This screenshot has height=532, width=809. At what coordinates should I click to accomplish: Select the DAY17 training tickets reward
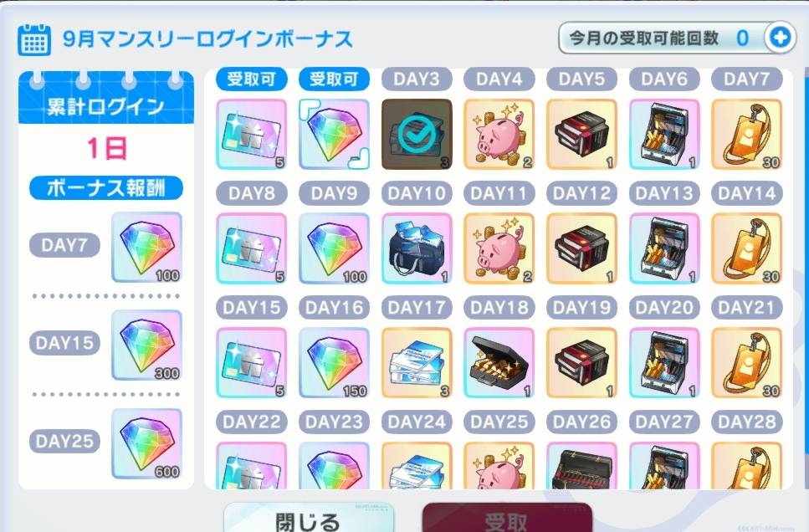[x=417, y=363]
